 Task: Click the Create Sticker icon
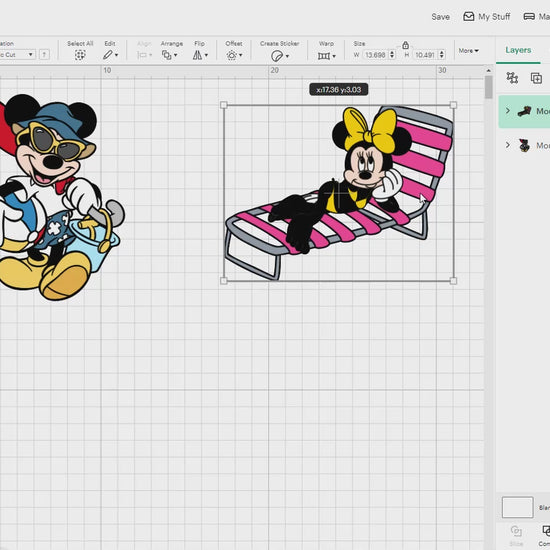pos(277,56)
